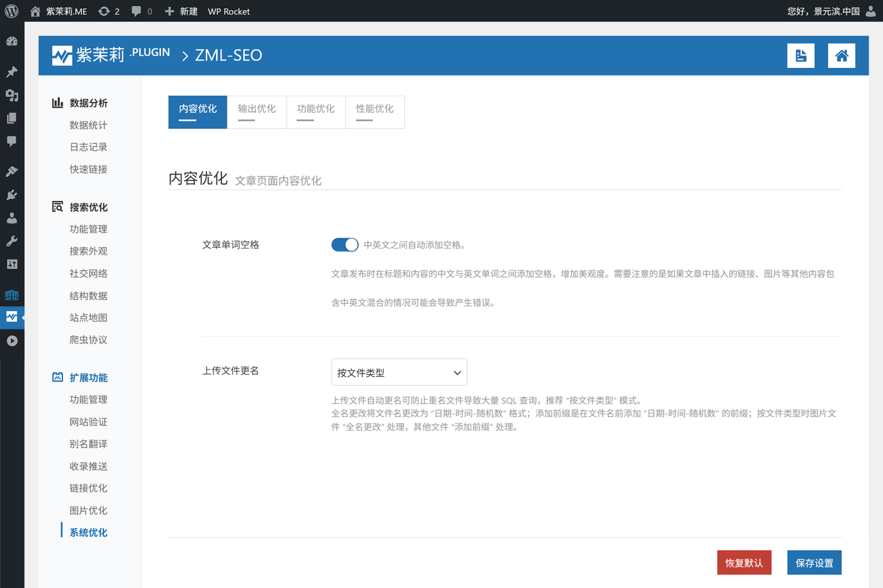Switch to the 功能优化 tab

pyautogui.click(x=316, y=111)
